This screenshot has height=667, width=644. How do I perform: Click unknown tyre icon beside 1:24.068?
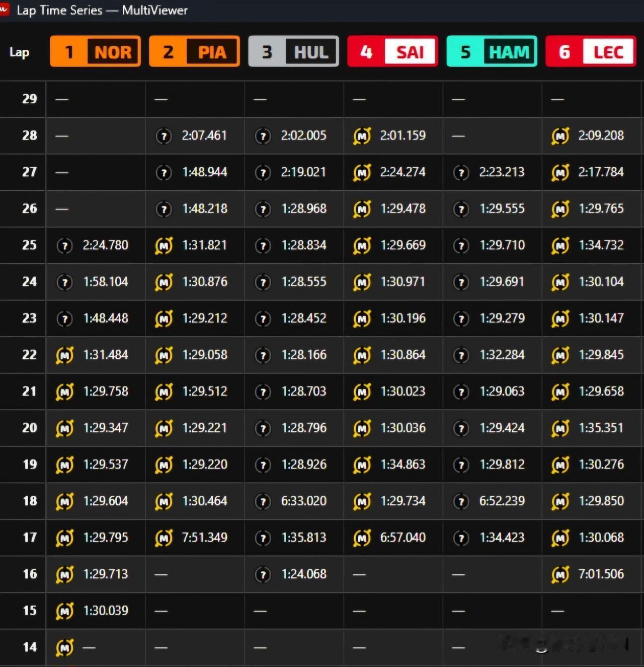coord(263,574)
